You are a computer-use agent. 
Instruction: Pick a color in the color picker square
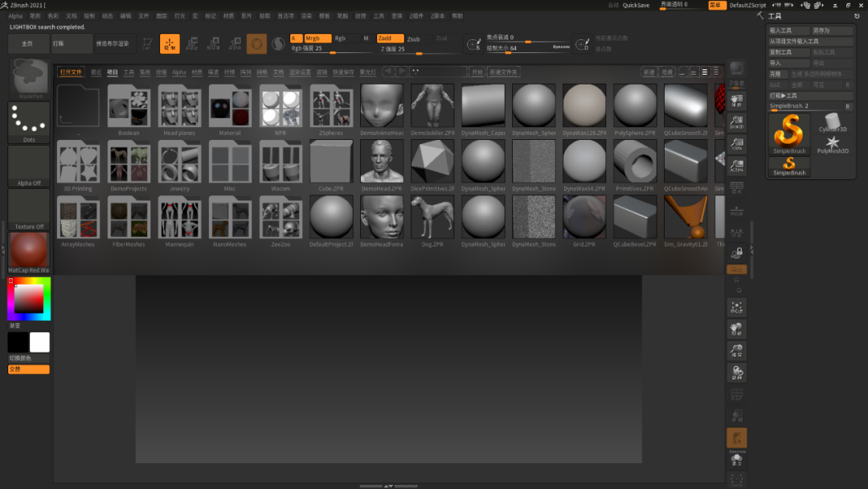pyautogui.click(x=29, y=299)
